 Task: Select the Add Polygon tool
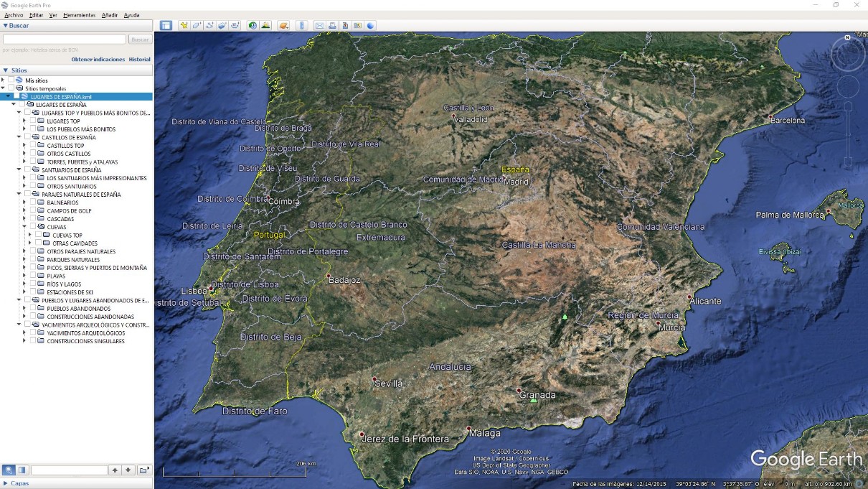click(x=197, y=25)
